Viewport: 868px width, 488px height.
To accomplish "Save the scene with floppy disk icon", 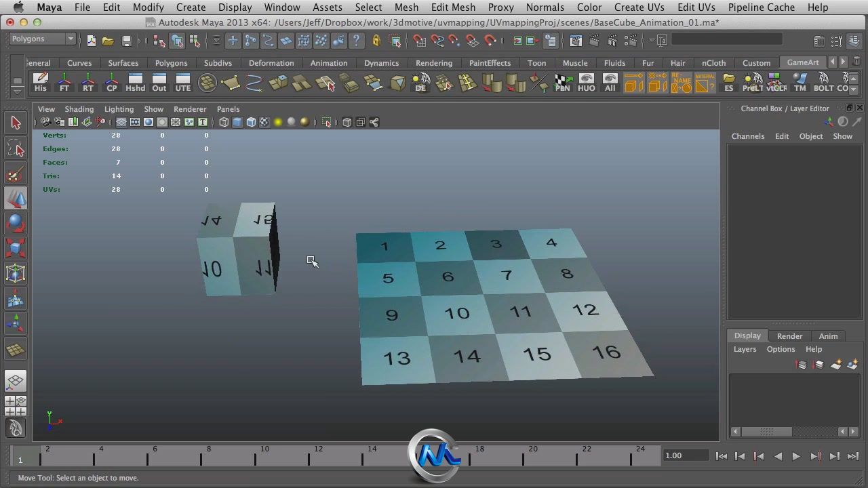I will [126, 41].
